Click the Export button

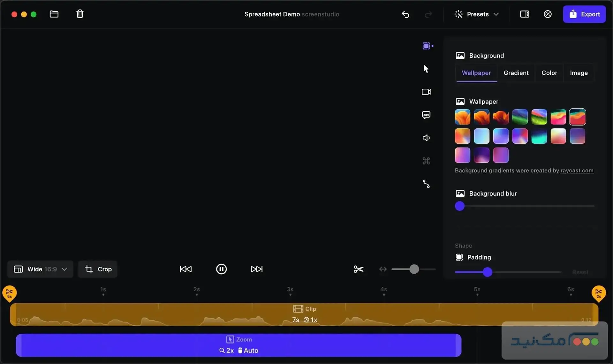click(x=585, y=14)
